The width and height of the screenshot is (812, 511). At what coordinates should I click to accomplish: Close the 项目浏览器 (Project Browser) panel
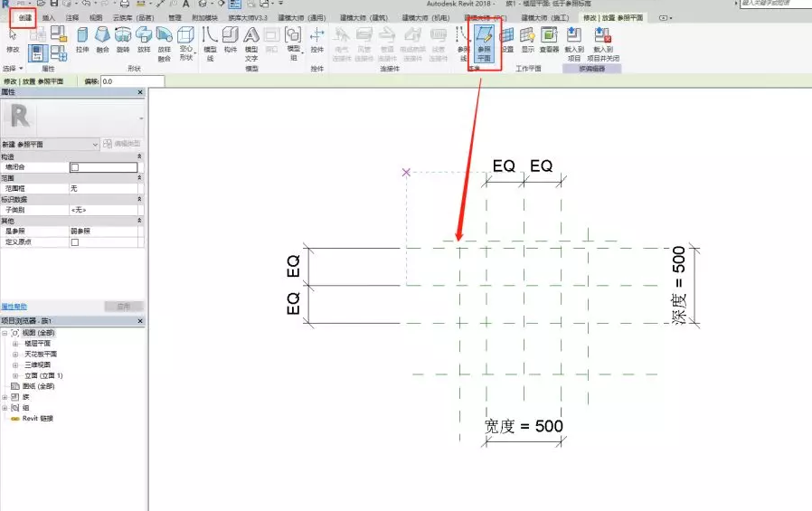(x=140, y=321)
